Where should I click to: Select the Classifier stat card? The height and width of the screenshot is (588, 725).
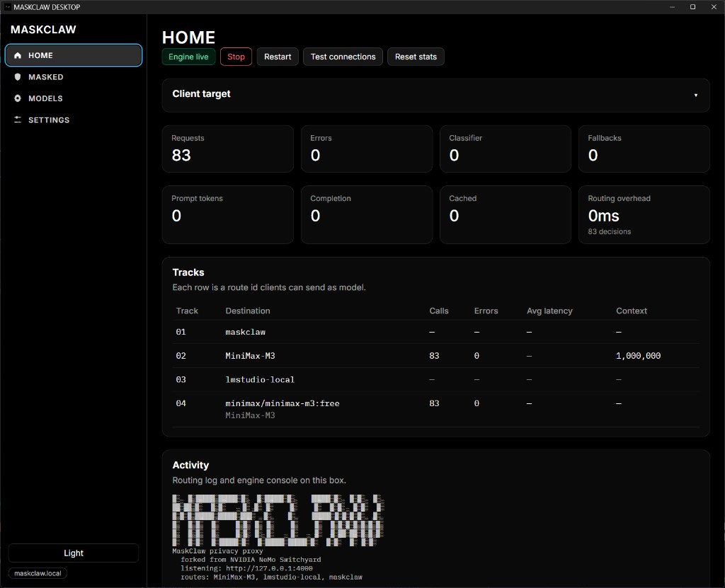(506, 149)
